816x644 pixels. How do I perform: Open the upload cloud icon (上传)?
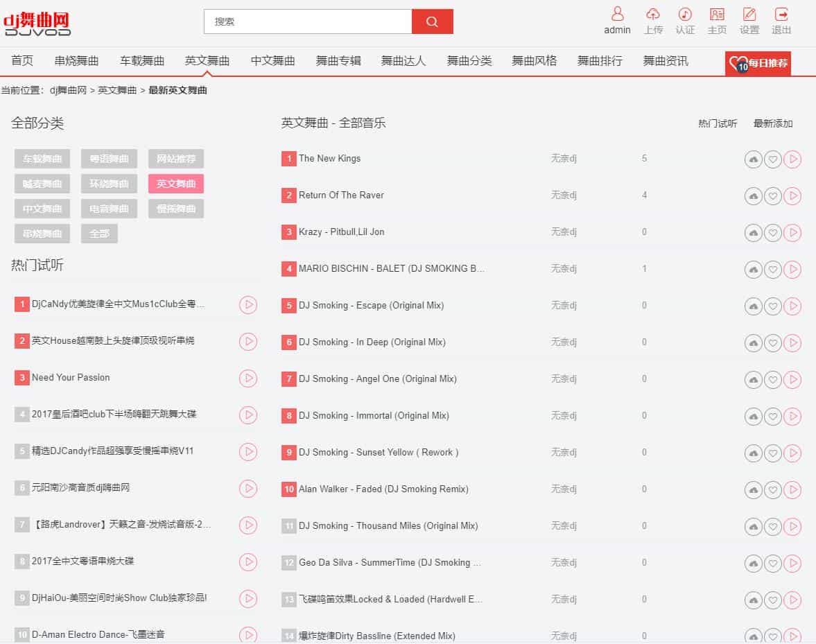(x=652, y=15)
